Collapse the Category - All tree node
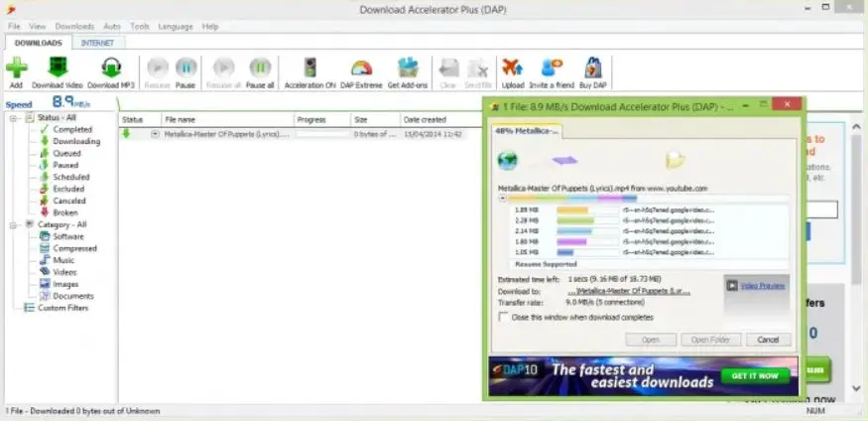The width and height of the screenshot is (868, 421). (13, 225)
